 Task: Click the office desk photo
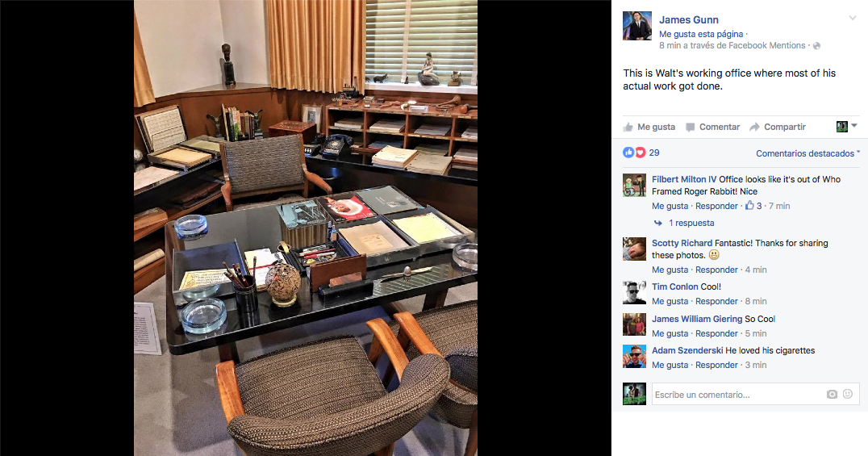(306, 228)
